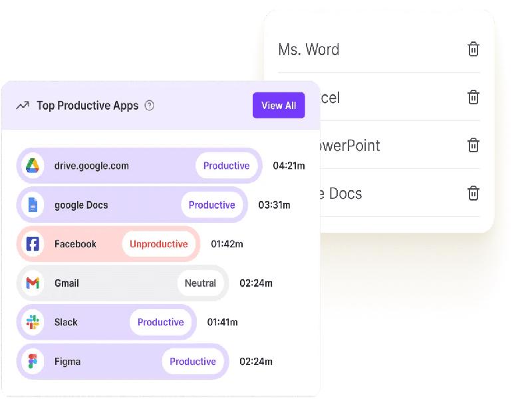The width and height of the screenshot is (532, 399).
Task: Open help tooltip beside Top Productive Apps
Action: (150, 105)
